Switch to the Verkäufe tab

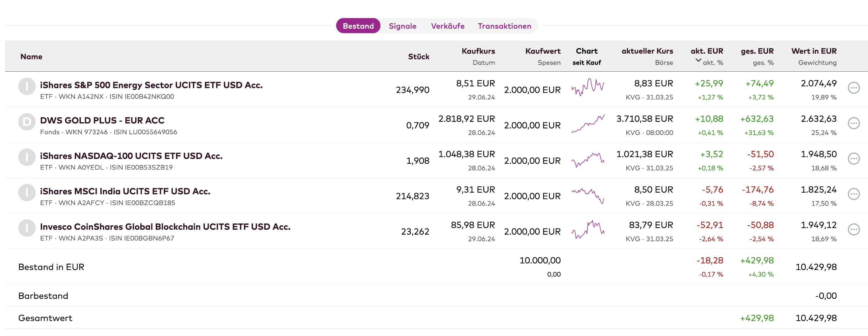tap(447, 26)
